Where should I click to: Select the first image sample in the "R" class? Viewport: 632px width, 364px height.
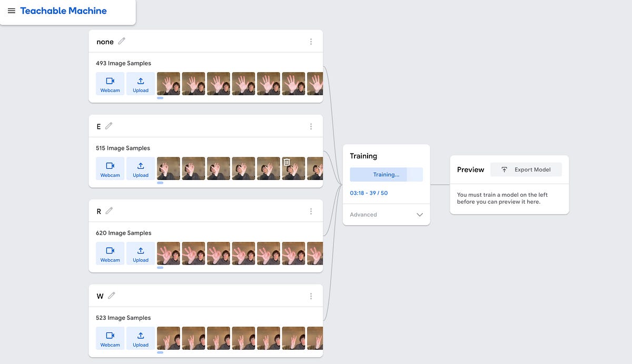click(x=168, y=254)
